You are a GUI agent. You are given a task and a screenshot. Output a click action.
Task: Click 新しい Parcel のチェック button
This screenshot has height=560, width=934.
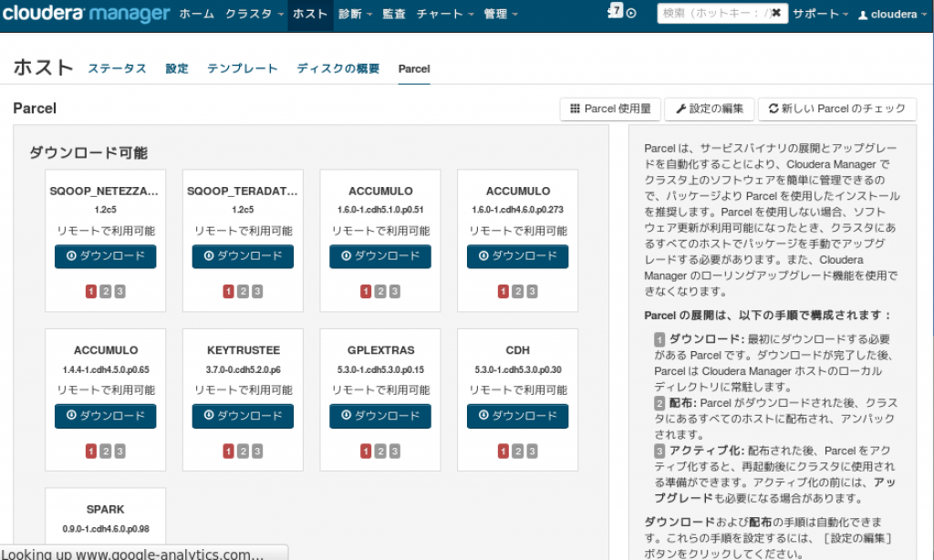click(837, 109)
